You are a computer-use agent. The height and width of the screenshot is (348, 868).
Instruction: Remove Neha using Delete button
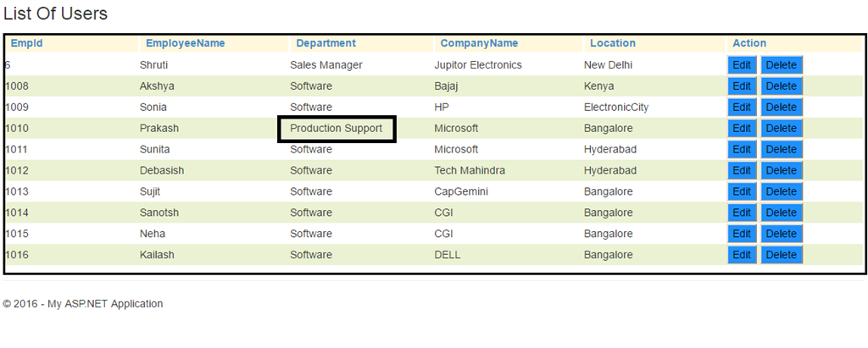(x=781, y=235)
